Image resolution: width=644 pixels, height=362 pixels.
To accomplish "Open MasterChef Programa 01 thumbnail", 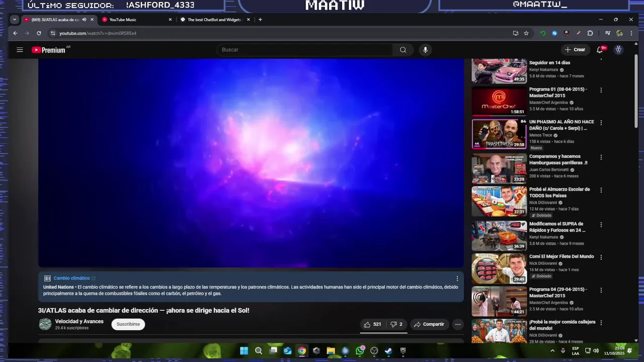I will [499, 102].
